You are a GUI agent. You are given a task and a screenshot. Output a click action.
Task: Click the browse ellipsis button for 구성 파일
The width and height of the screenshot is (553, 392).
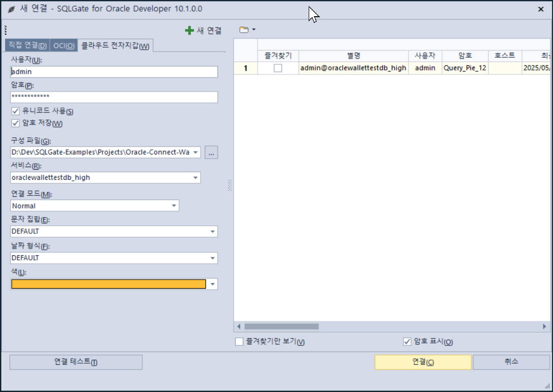tap(211, 152)
